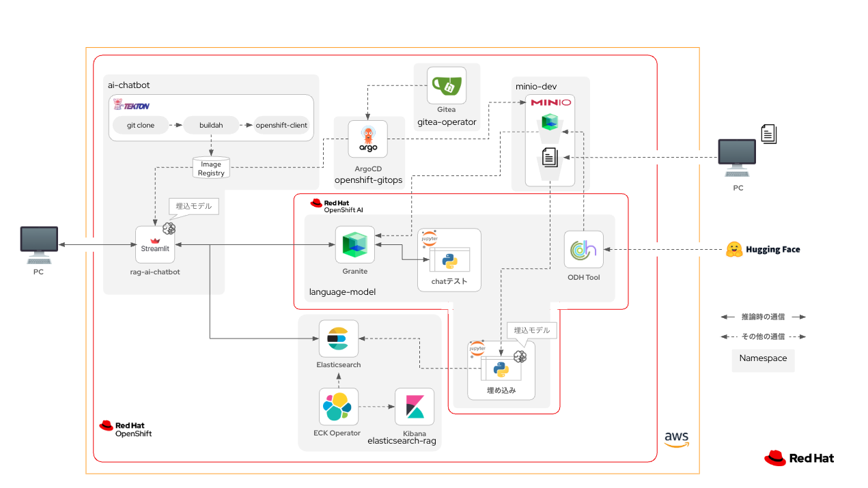Click the 埋込モデル callout above Streamlit
Screen dimensions: 868x488
[194, 206]
